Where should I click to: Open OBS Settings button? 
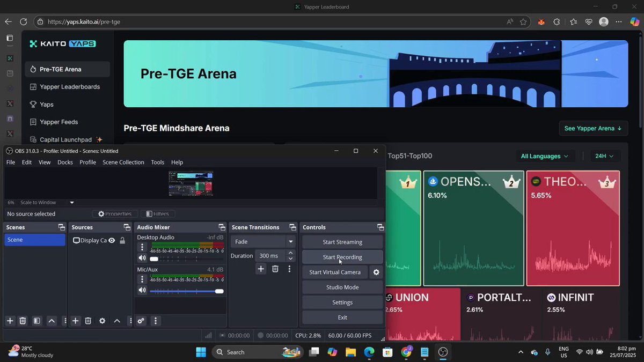coord(342,302)
